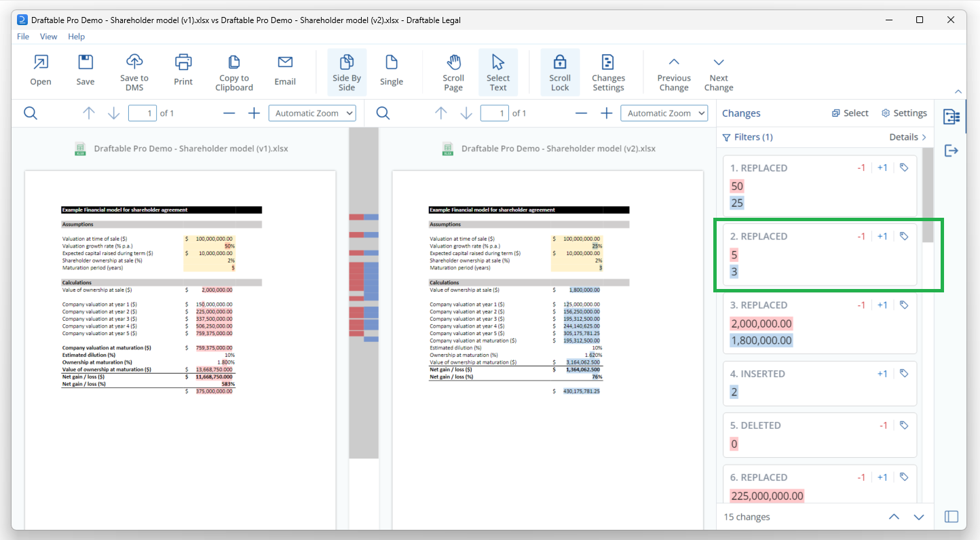Image resolution: width=980 pixels, height=540 pixels.
Task: Open Filters (1) in Changes panel
Action: (748, 137)
